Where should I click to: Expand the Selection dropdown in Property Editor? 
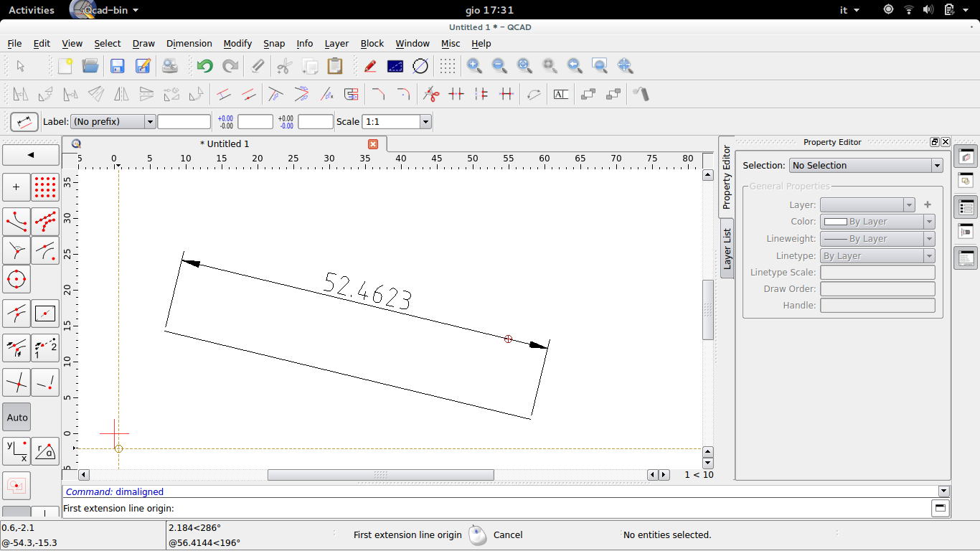coord(866,166)
